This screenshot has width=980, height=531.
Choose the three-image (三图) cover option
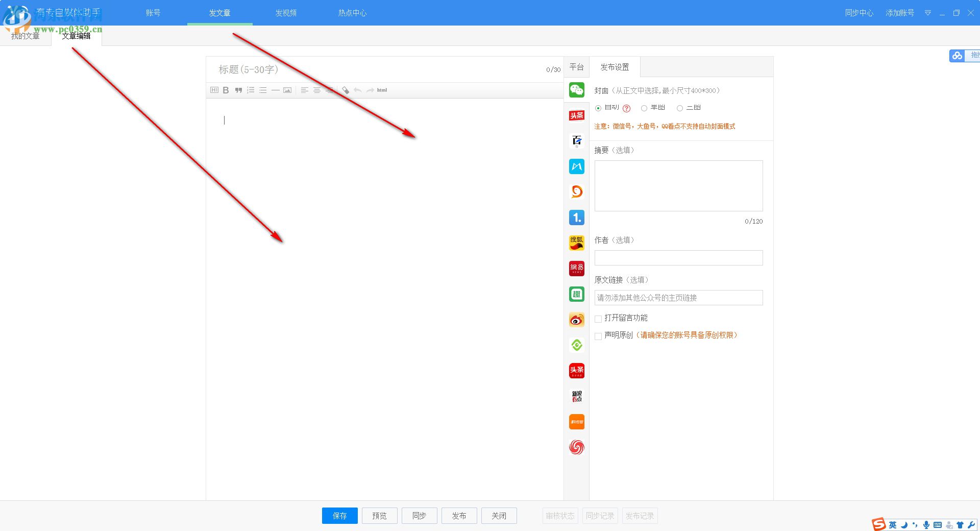pyautogui.click(x=680, y=108)
